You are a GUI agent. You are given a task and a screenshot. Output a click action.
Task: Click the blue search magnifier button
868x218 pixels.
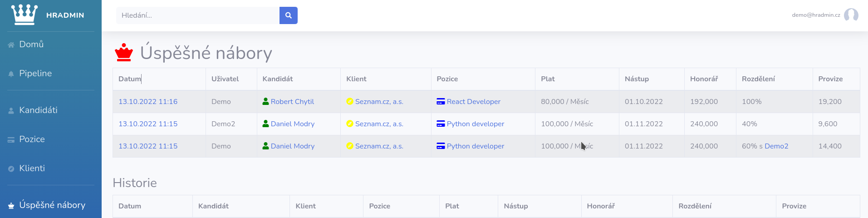[x=289, y=15]
